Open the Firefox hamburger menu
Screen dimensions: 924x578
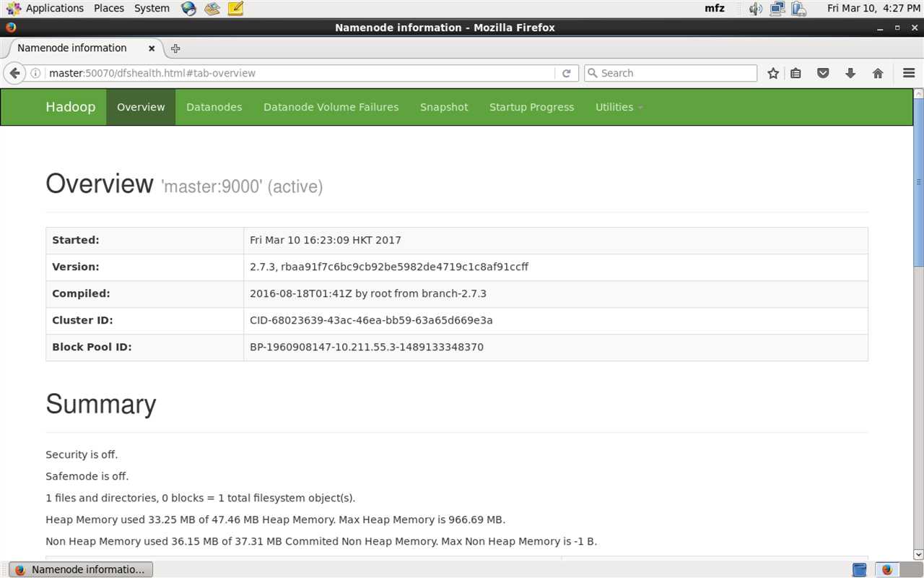(x=909, y=73)
